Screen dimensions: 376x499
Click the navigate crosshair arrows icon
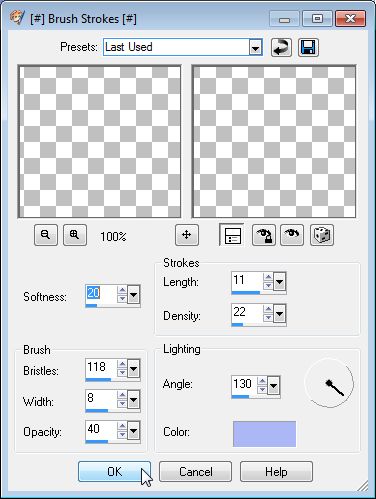coord(187,235)
